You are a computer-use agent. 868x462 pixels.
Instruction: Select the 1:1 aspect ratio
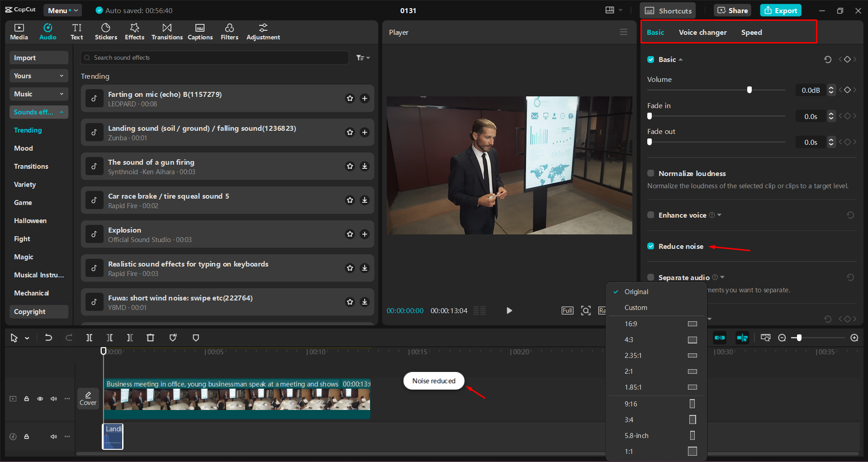click(656, 451)
